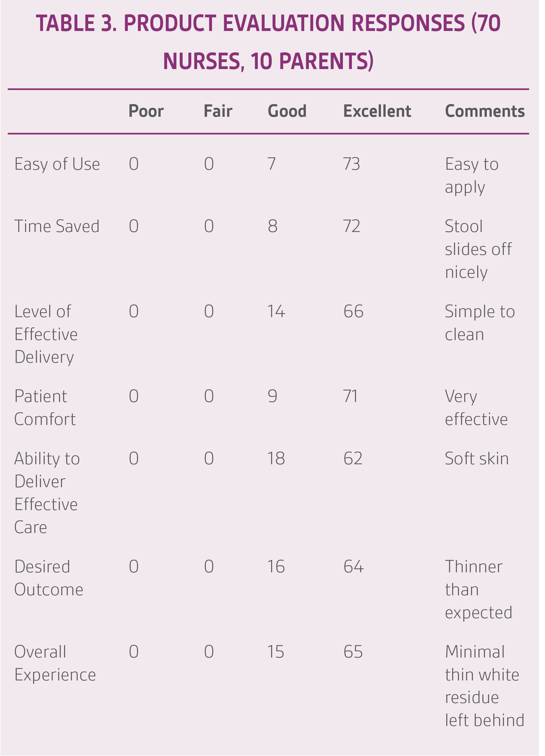Click the table title heading
The width and height of the screenshot is (545, 756).
point(269,42)
